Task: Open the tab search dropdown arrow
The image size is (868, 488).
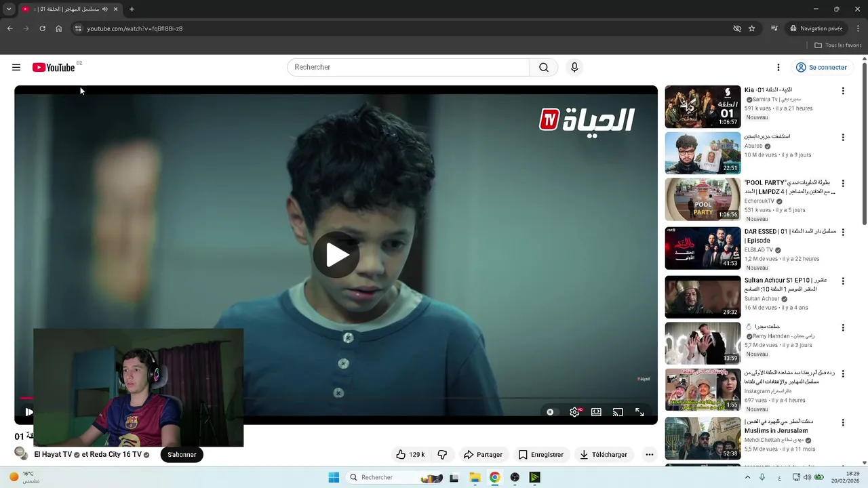Action: (x=9, y=9)
